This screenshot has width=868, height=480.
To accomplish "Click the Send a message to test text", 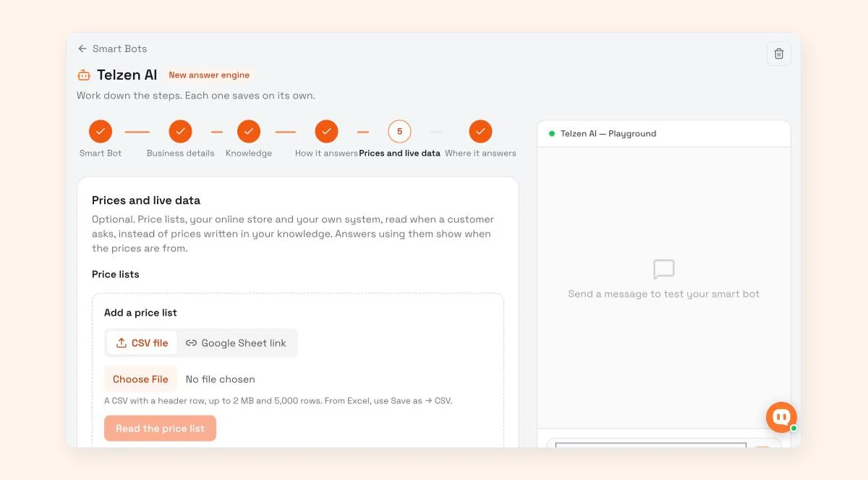I will pyautogui.click(x=664, y=294).
